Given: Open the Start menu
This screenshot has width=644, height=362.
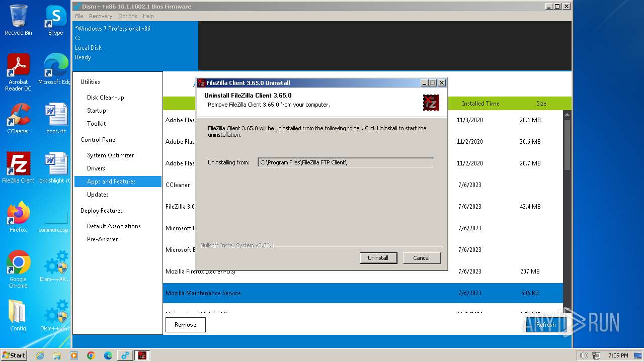Looking at the screenshot, I should [x=14, y=355].
